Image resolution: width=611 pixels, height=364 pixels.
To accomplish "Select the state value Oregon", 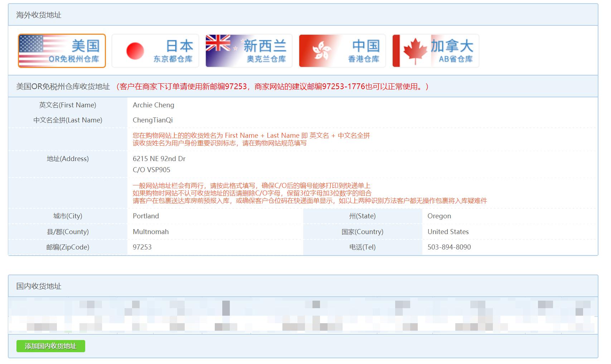I will 439,216.
